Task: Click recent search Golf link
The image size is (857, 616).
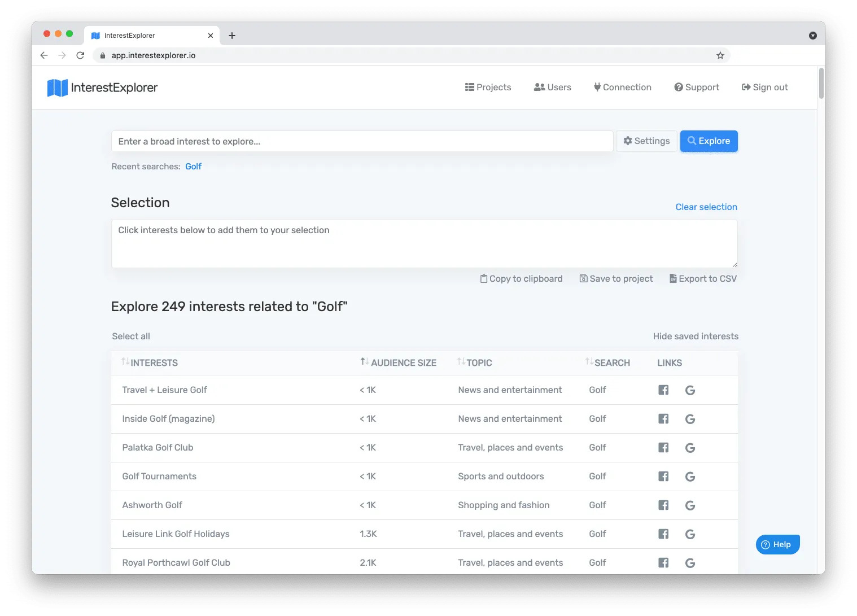Action: [193, 167]
